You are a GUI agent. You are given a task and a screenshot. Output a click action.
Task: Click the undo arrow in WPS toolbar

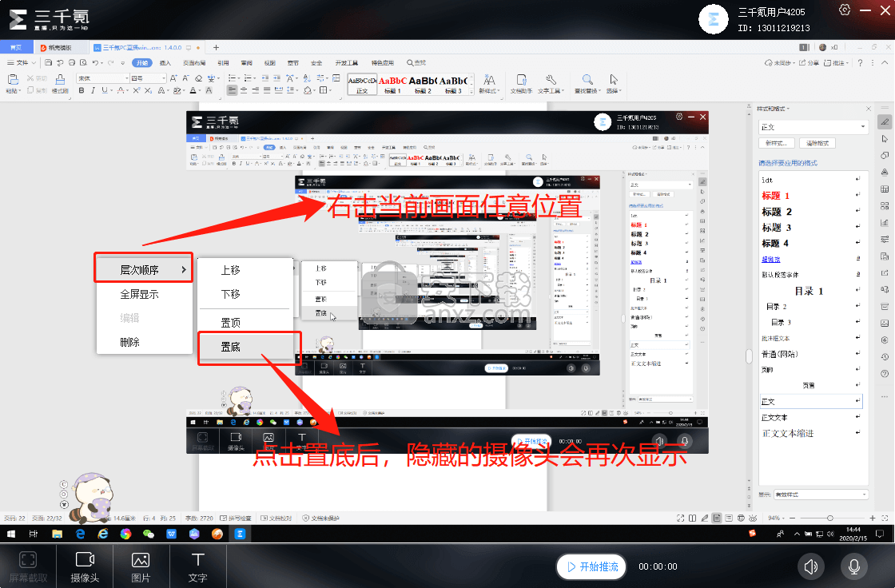click(95, 63)
